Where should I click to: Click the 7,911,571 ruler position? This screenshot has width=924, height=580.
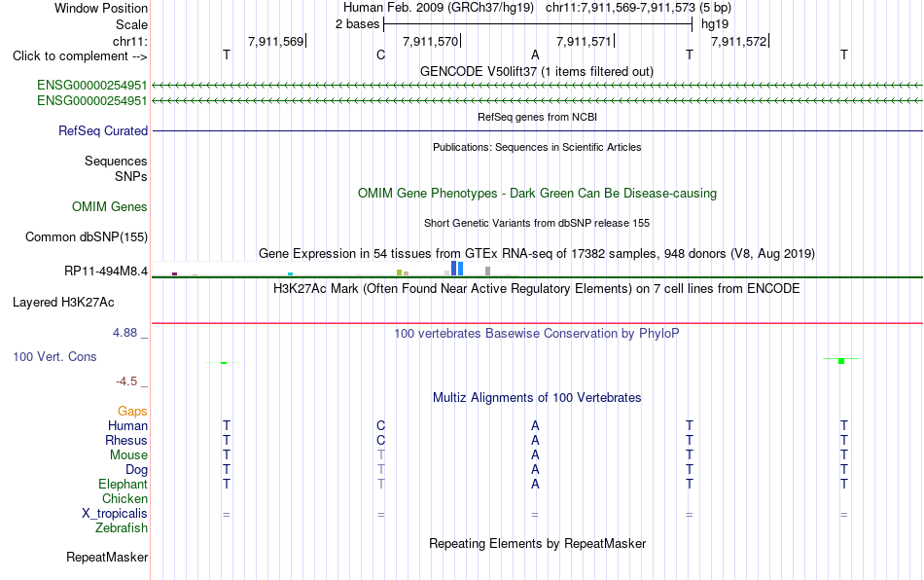click(x=584, y=41)
